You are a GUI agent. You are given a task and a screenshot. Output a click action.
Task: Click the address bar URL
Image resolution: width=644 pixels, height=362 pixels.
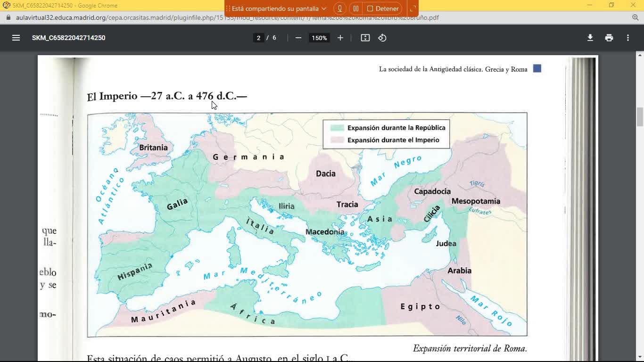pos(227,17)
